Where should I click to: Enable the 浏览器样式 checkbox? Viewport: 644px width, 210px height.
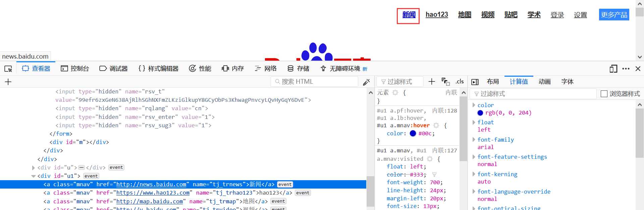[x=604, y=94]
